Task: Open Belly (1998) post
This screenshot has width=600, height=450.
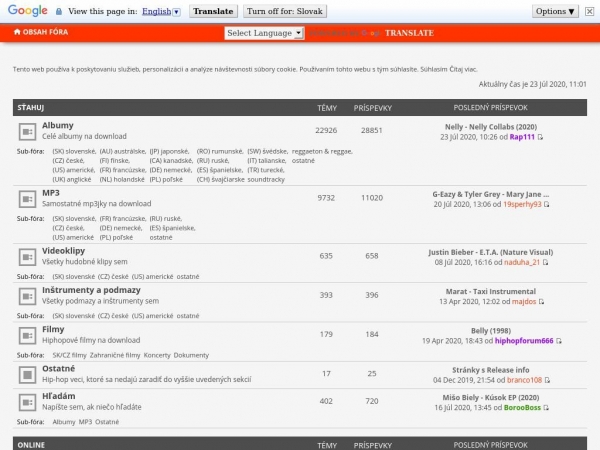Action: 491,331
